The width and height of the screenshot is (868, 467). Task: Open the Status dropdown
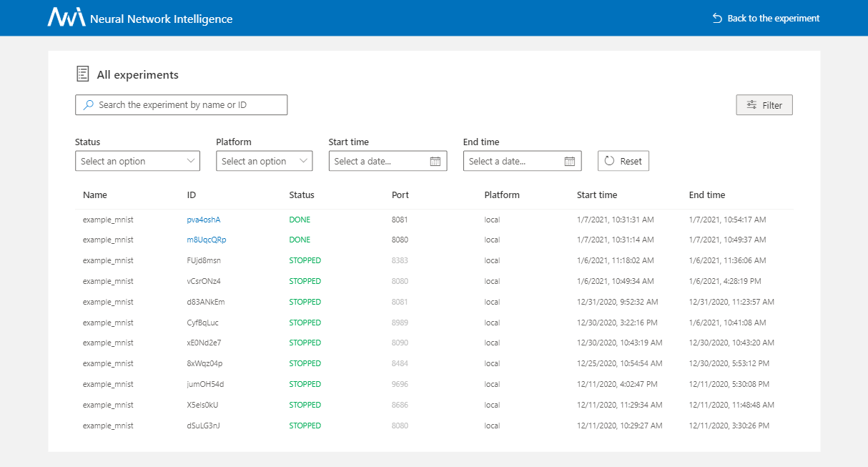pyautogui.click(x=137, y=160)
